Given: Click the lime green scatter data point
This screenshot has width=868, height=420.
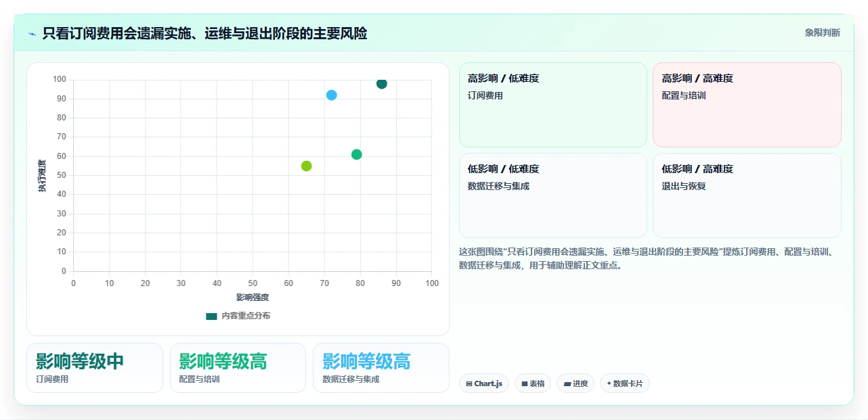Looking at the screenshot, I should point(306,166).
